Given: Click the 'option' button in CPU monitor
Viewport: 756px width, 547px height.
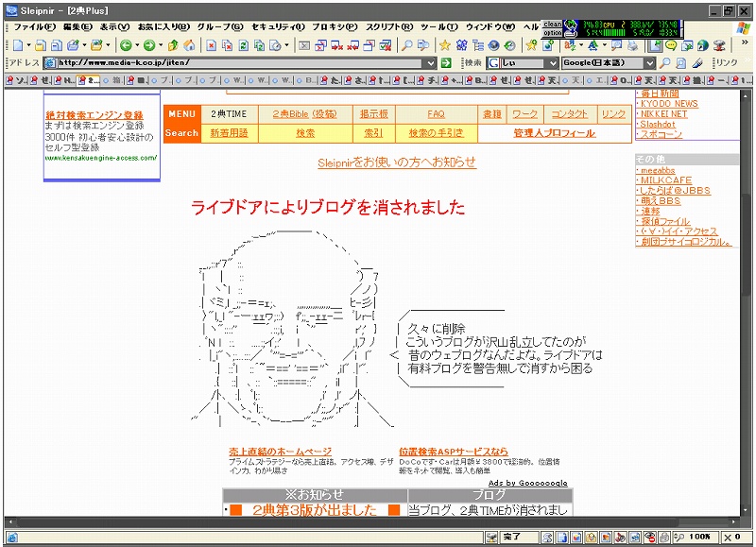Looking at the screenshot, I should pyautogui.click(x=553, y=33).
